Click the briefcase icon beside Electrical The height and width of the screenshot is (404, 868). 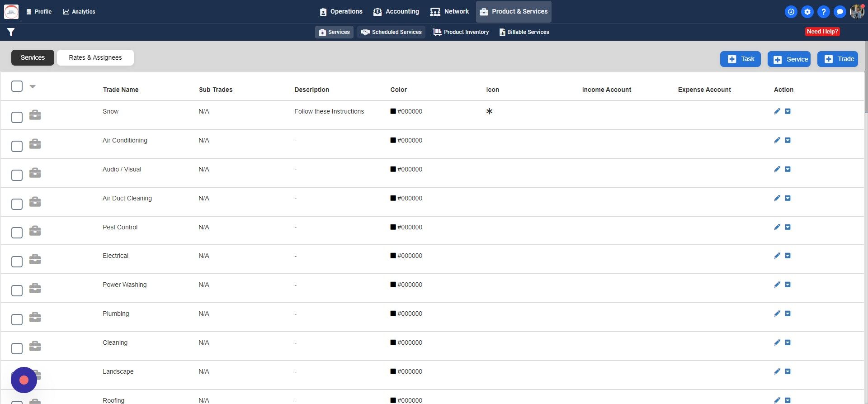(35, 259)
